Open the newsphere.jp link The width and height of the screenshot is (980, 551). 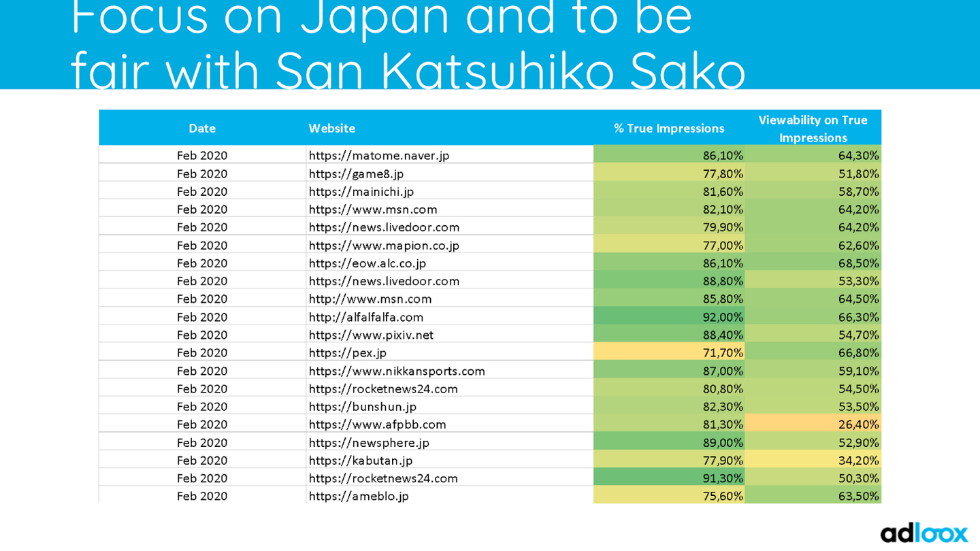(369, 442)
